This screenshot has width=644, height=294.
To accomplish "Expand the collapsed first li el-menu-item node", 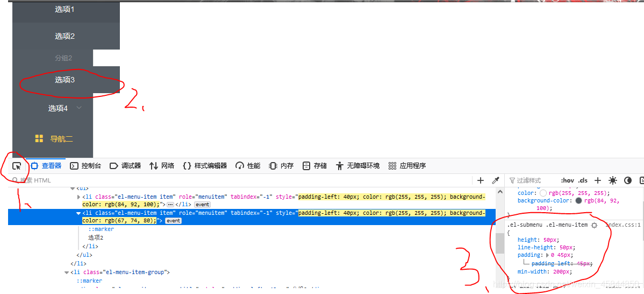I will pyautogui.click(x=79, y=197).
